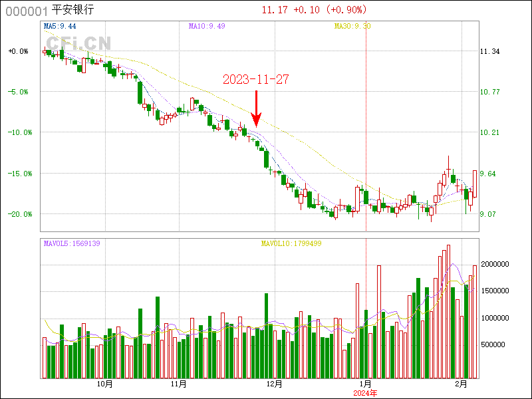The width and height of the screenshot is (532, 399).
Task: Click the MAVOL5:1569139 volume label
Action: click(71, 243)
